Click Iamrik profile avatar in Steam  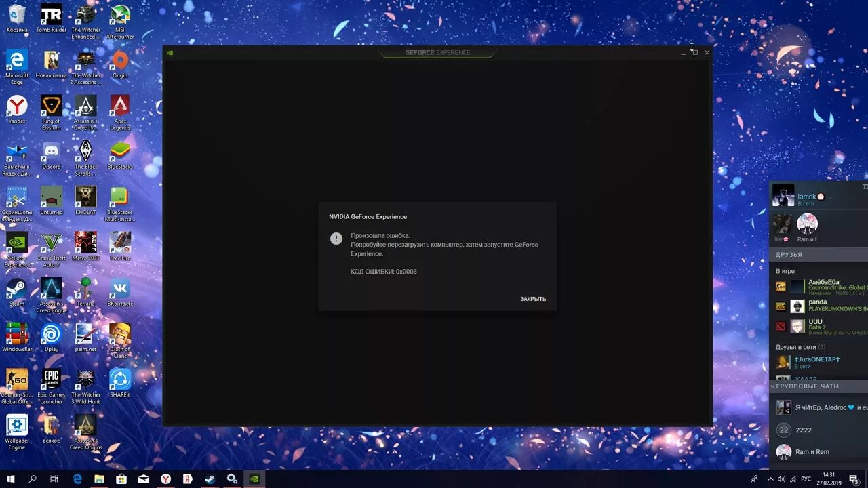point(783,195)
